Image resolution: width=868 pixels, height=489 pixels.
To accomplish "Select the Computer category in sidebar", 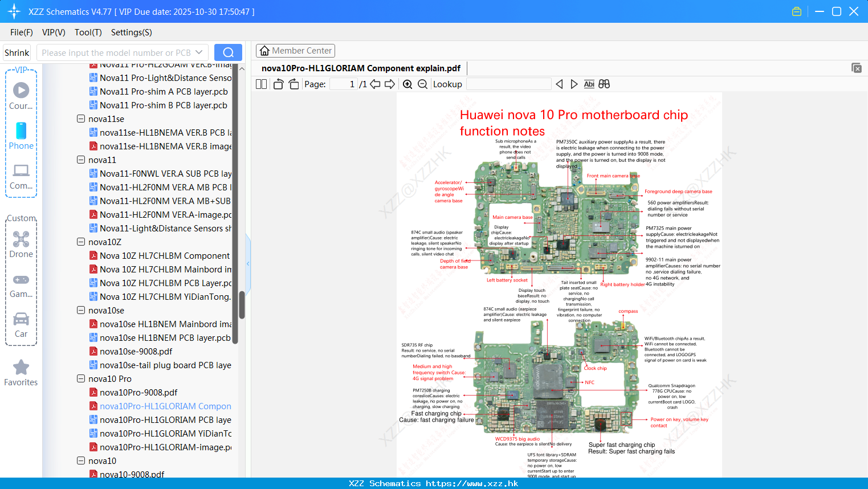I will 21,176.
